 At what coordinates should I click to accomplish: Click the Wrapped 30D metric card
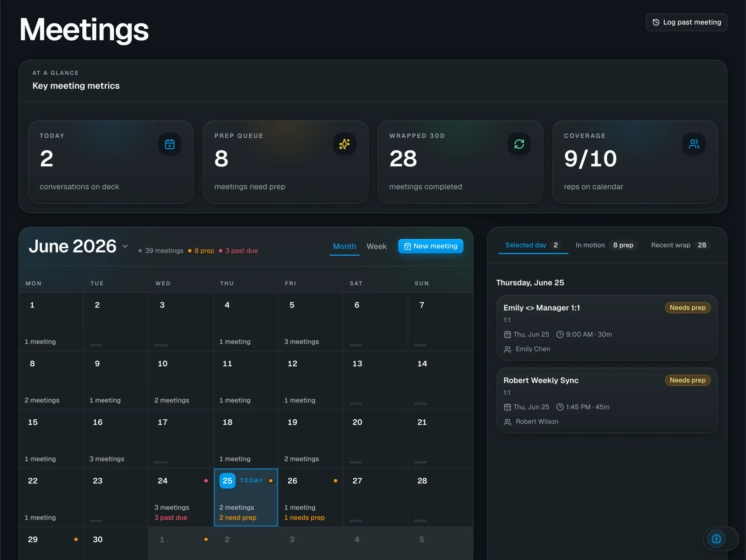[460, 162]
